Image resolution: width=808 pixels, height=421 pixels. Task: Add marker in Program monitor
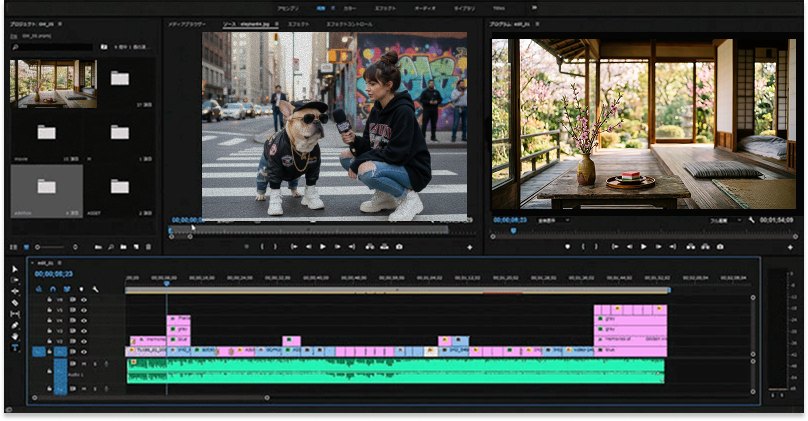(567, 247)
